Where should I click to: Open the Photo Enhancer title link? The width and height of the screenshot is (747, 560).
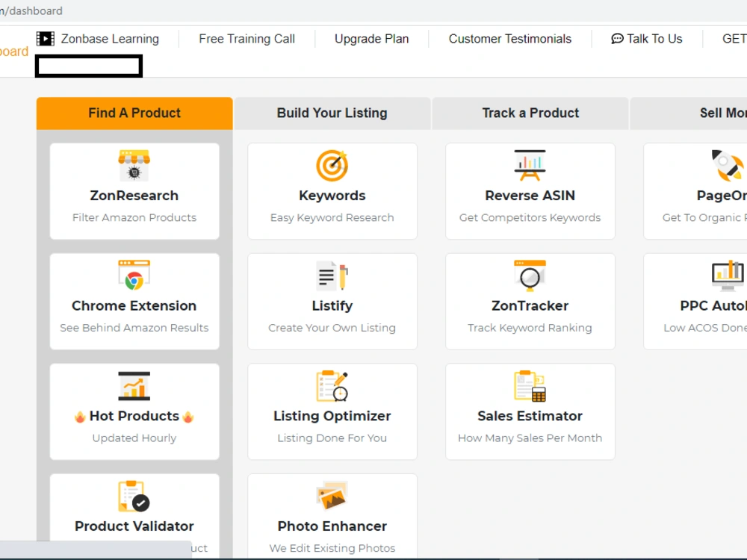(x=332, y=526)
